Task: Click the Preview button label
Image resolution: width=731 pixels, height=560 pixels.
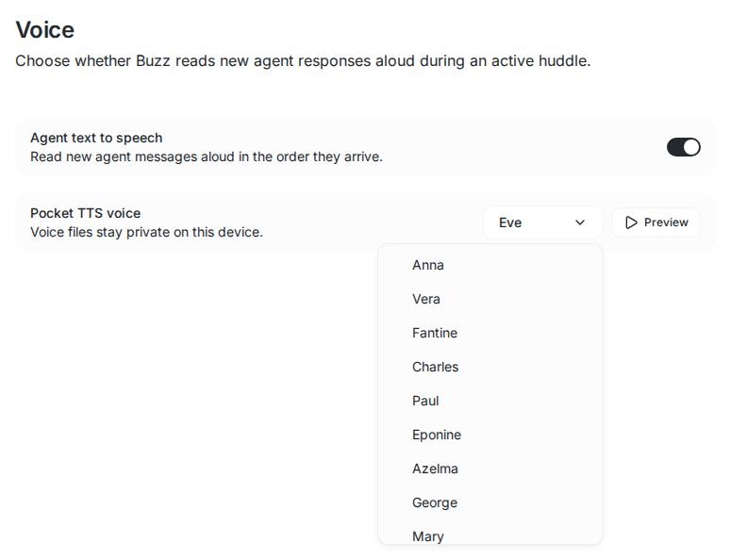Action: (x=666, y=222)
